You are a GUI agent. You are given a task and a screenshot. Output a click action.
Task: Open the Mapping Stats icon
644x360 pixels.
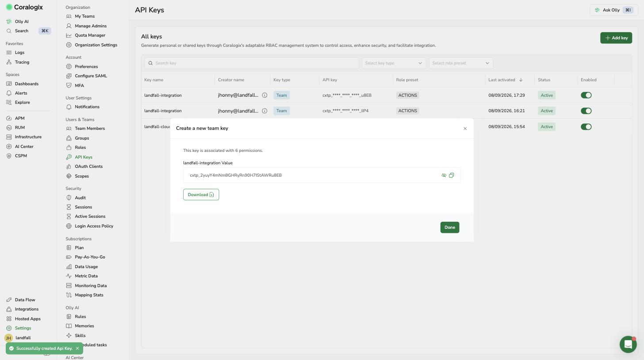[x=69, y=295]
